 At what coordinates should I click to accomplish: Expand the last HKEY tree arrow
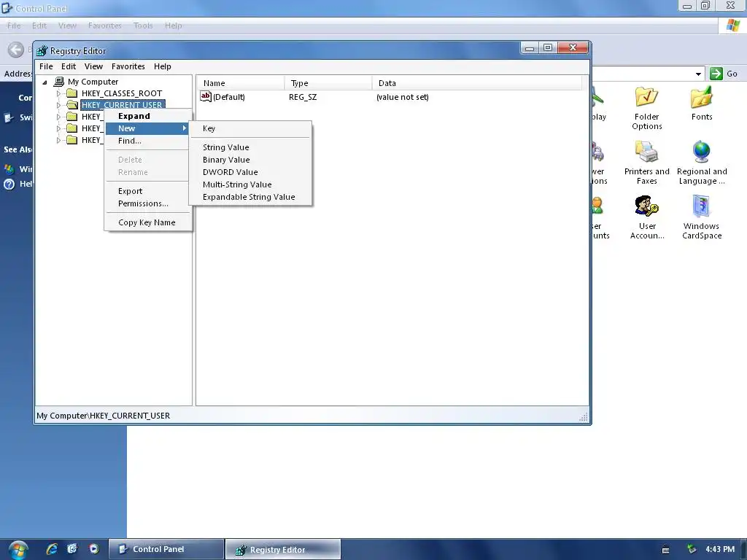click(x=58, y=140)
